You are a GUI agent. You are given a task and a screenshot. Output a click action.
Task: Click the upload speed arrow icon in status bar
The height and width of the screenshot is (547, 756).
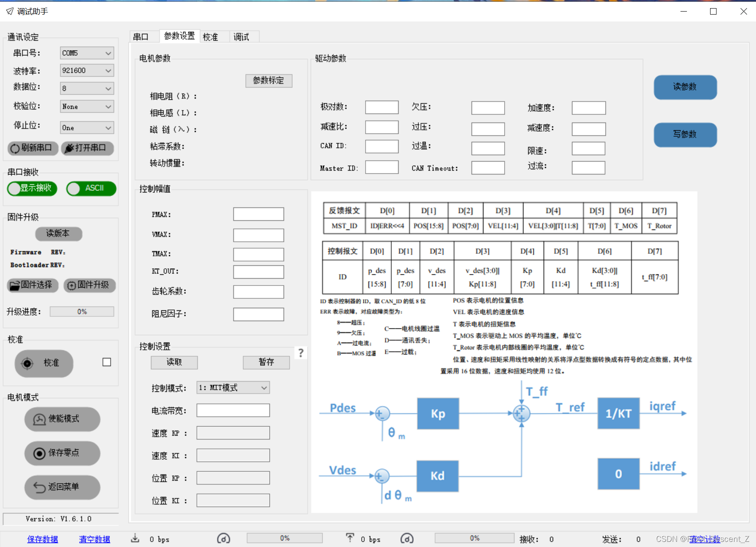(x=350, y=538)
